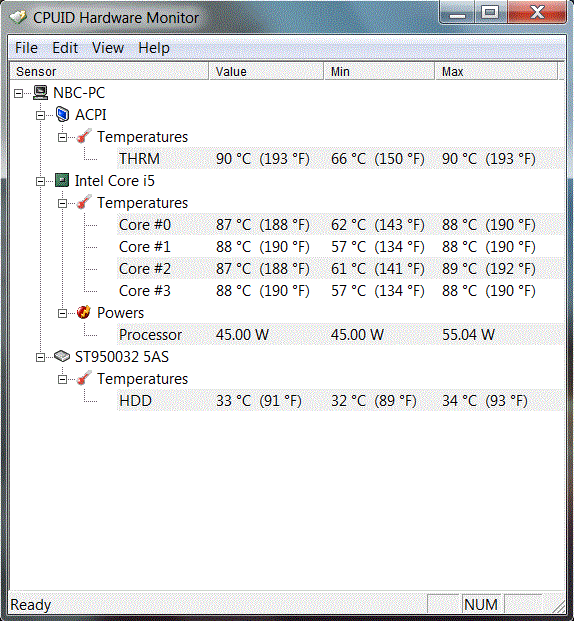This screenshot has height=621, width=574.
Task: Click the thermometer icon under ST950032 5AS
Action: (84, 379)
